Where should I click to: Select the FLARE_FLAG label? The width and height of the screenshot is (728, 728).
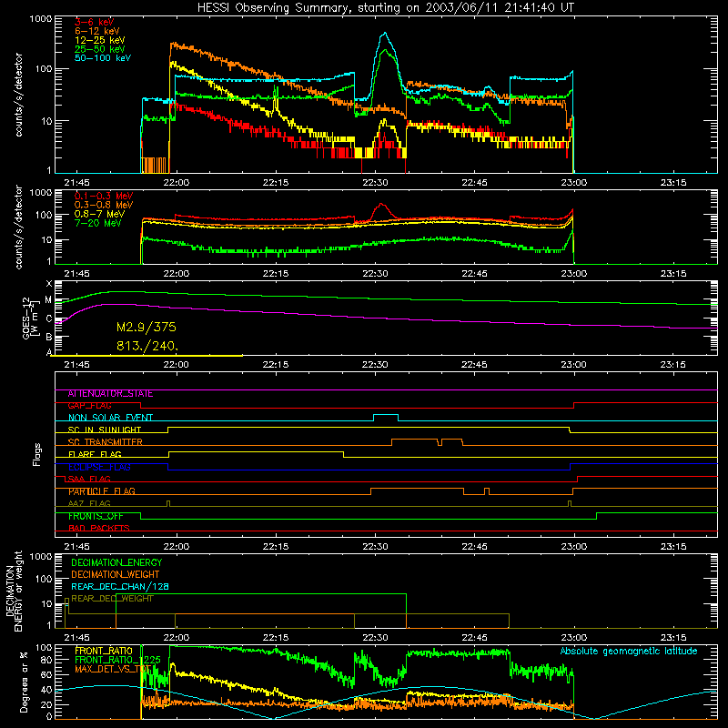pos(95,454)
